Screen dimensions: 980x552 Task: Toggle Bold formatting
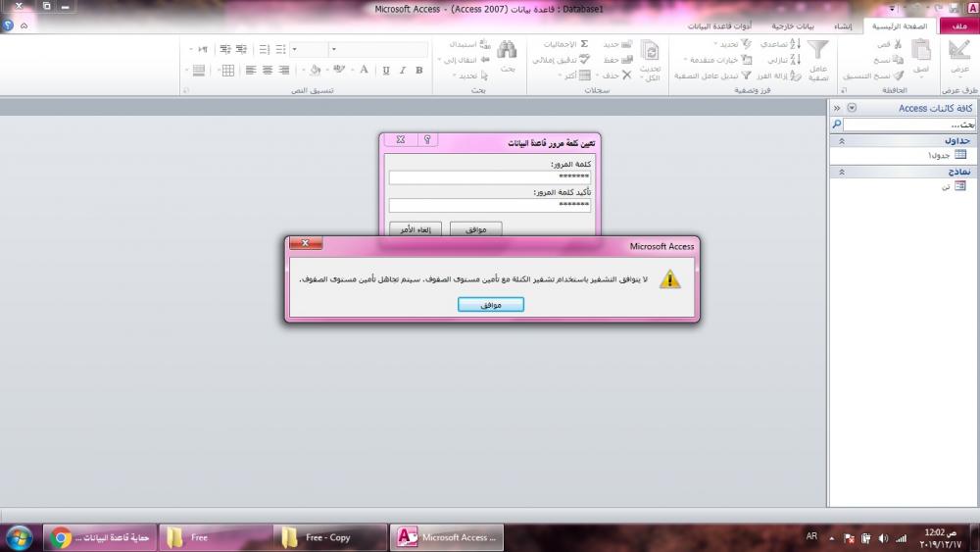click(419, 70)
